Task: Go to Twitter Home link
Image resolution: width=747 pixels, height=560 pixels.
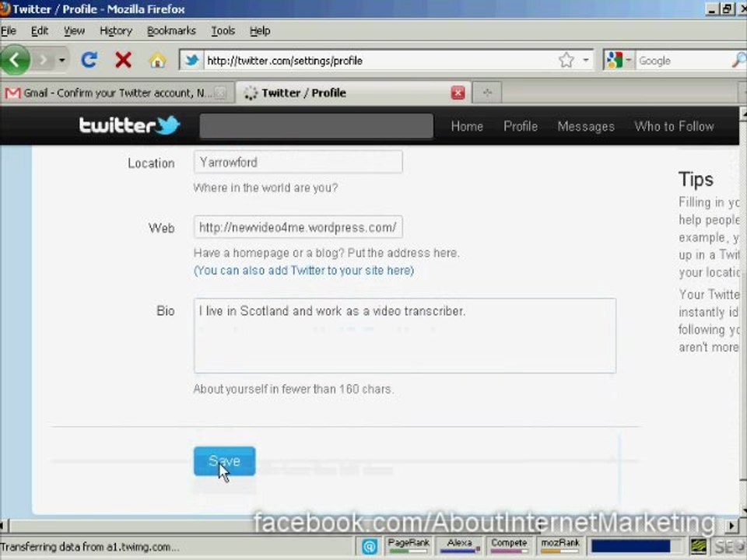Action: pos(467,126)
